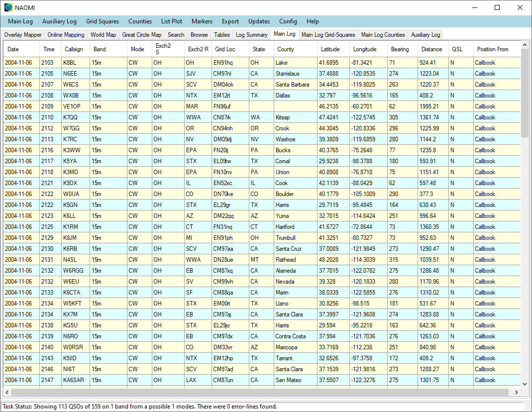Switch to the Online Mapping tab
Viewport: 532px width, 412px height.
point(66,35)
